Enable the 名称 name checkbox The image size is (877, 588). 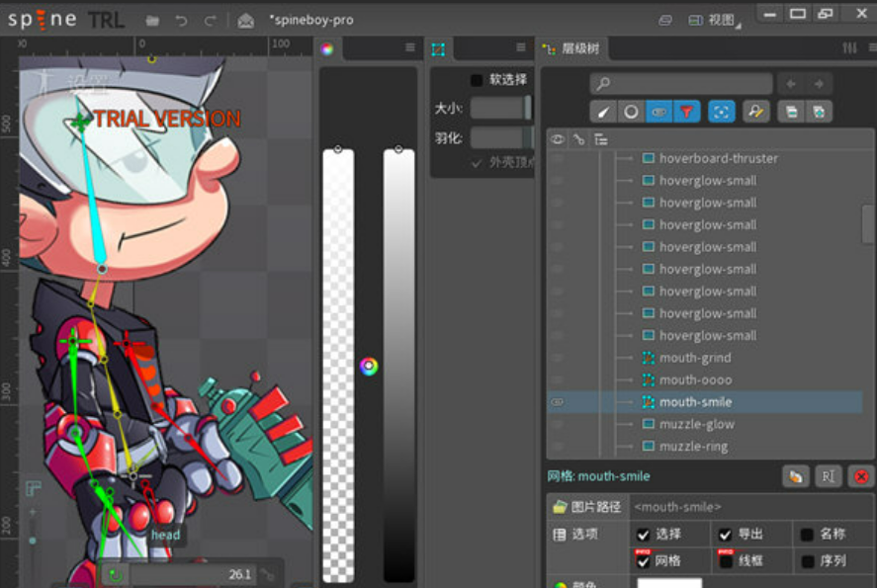(807, 535)
